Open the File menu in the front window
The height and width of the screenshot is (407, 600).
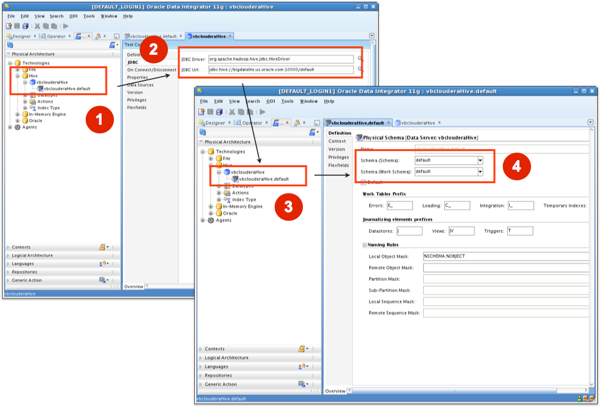tap(204, 101)
